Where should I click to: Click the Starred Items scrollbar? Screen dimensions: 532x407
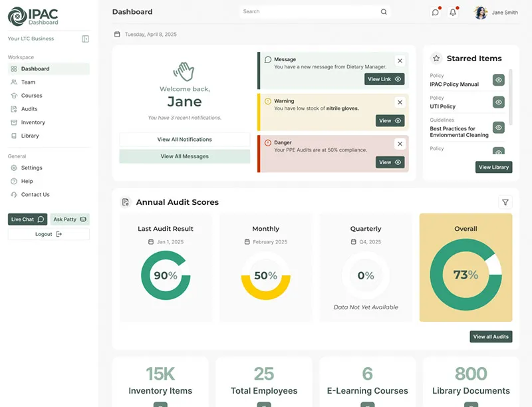(510, 97)
